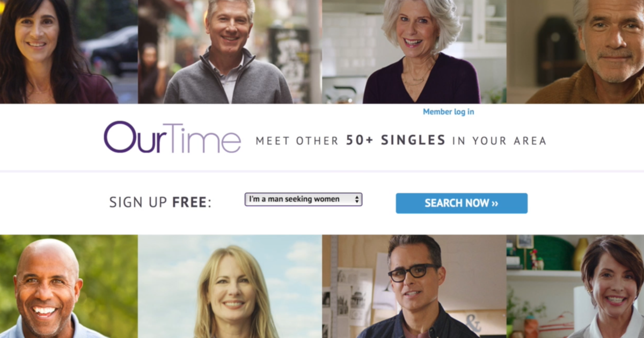The image size is (644, 338).
Task: Select the photo of the short-haired brunette woman
Action: click(575, 286)
